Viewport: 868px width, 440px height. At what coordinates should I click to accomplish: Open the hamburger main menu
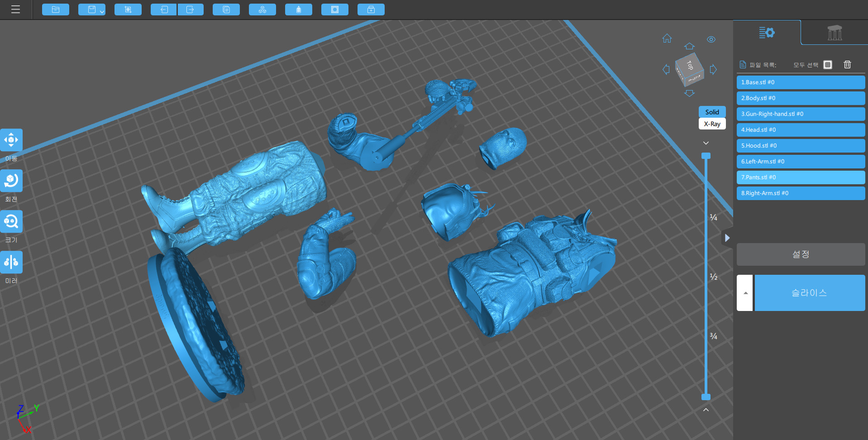coord(15,10)
